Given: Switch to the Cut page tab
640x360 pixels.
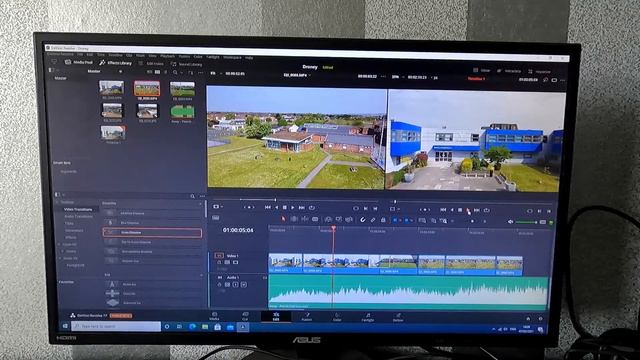Looking at the screenshot, I should coord(245,316).
